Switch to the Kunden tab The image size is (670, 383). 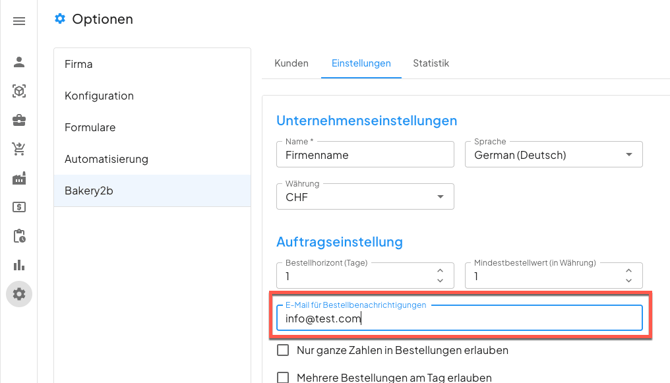pos(291,63)
